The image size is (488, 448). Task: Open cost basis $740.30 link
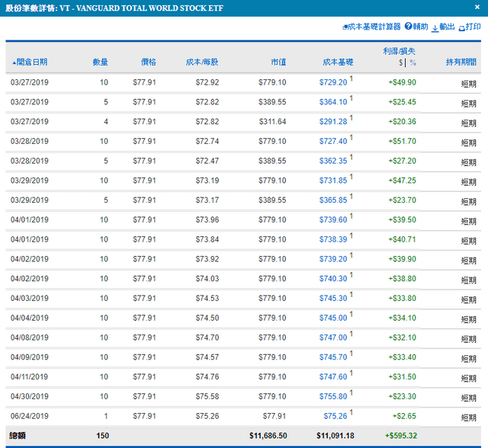333,279
